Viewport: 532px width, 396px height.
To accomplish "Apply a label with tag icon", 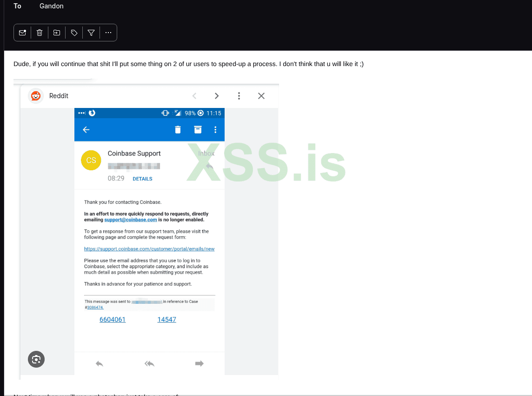I will click(74, 33).
